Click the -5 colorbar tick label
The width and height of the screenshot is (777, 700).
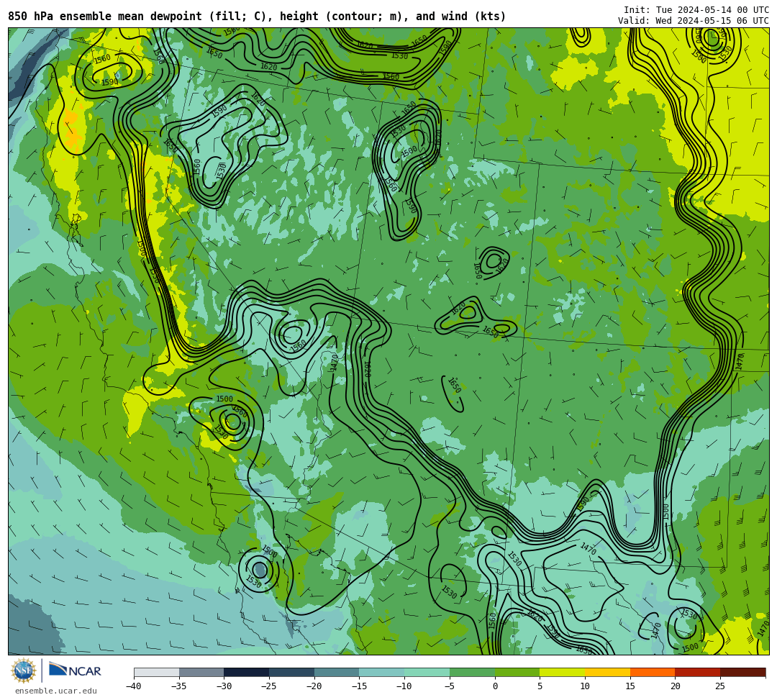coord(450,686)
